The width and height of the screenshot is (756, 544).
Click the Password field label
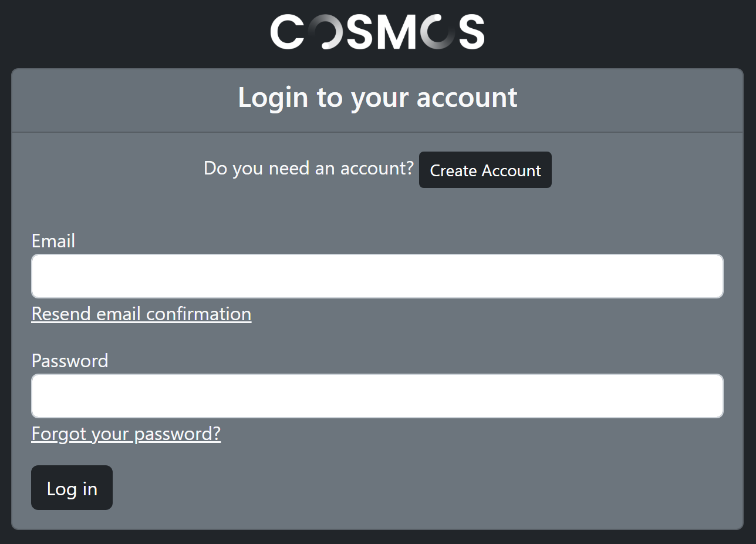pyautogui.click(x=70, y=361)
